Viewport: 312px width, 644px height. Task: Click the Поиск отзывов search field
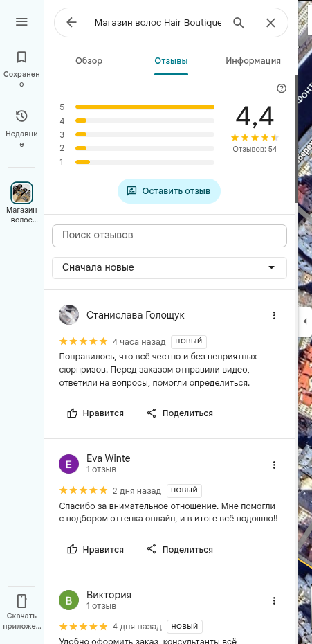click(x=169, y=235)
